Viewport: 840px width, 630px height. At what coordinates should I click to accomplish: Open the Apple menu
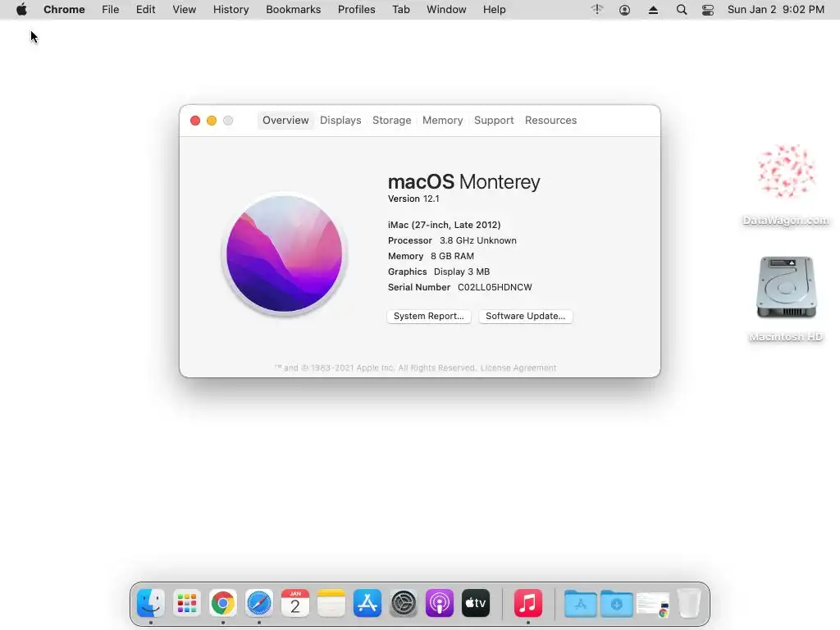click(21, 10)
